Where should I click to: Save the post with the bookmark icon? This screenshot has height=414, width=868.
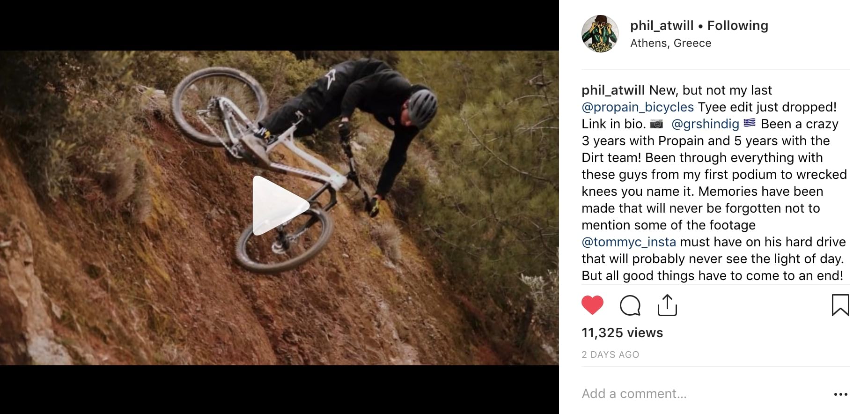coord(840,305)
